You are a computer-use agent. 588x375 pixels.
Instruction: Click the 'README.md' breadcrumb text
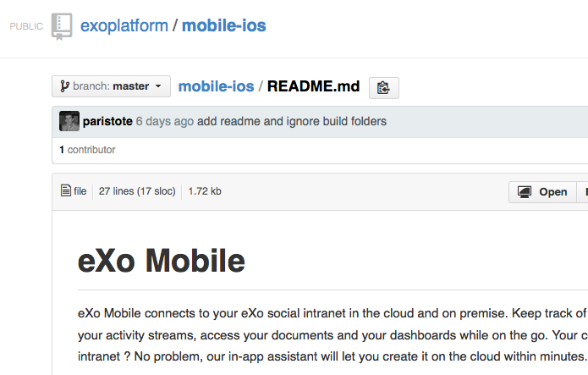tap(314, 86)
